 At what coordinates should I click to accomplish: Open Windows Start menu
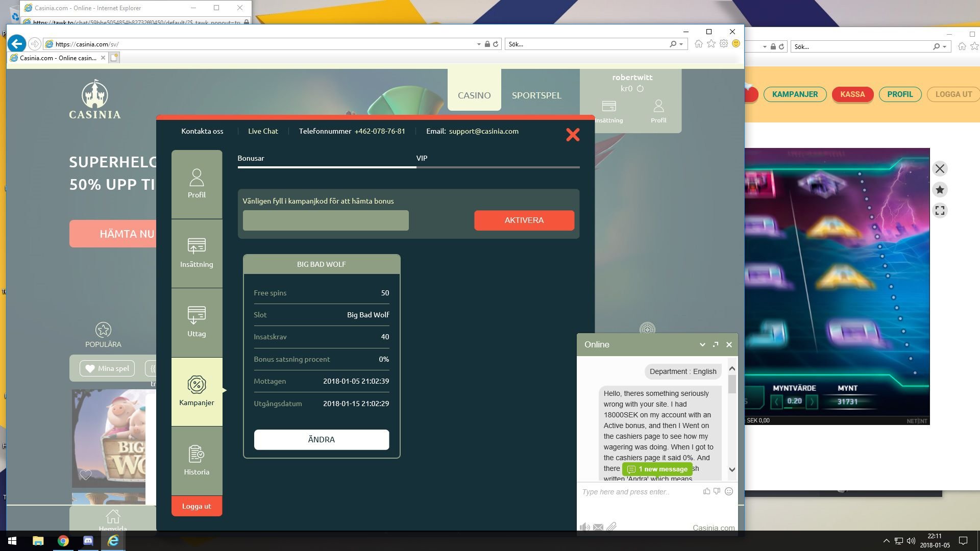(12, 541)
